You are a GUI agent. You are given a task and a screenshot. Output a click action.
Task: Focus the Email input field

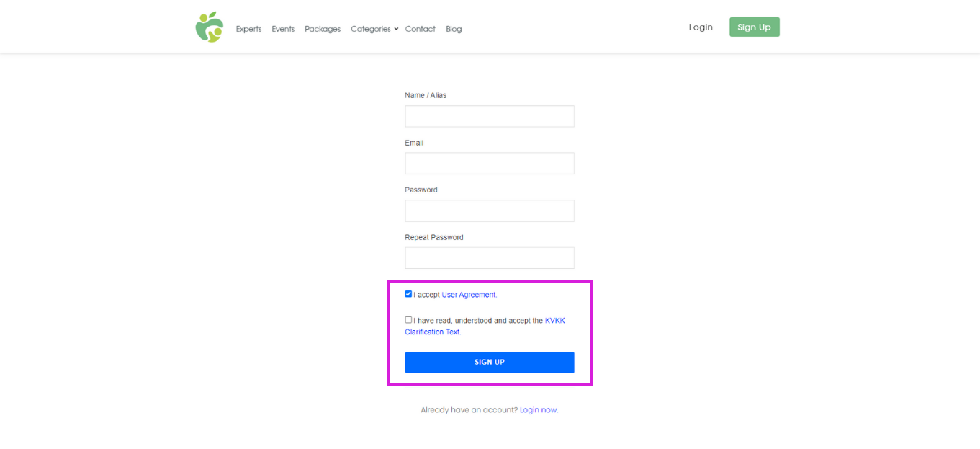[x=490, y=163]
